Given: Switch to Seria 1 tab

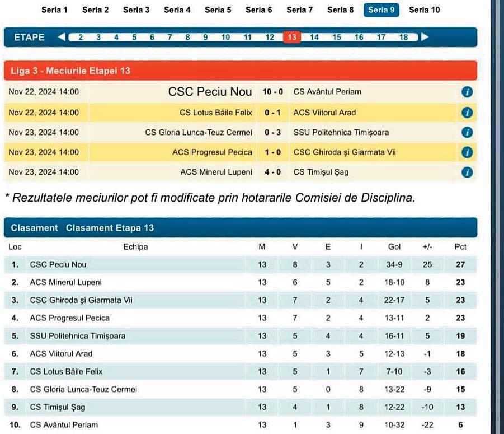Looking at the screenshot, I should [54, 10].
